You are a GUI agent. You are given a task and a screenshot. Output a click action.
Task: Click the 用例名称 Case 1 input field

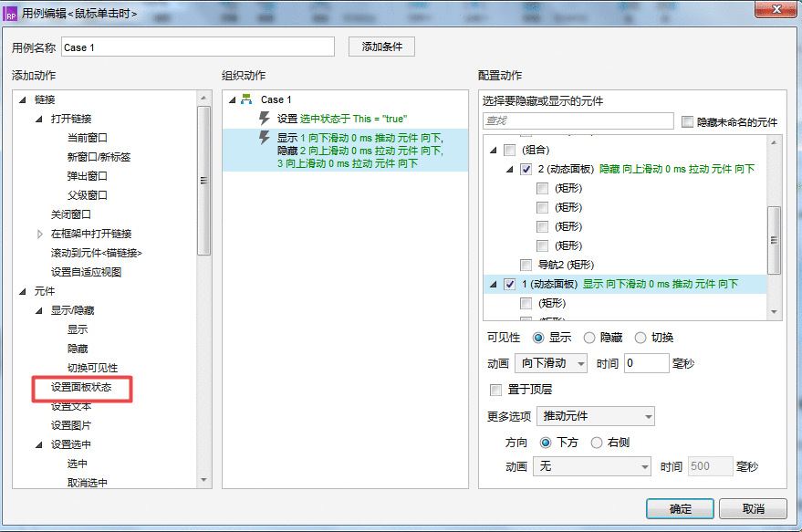198,47
